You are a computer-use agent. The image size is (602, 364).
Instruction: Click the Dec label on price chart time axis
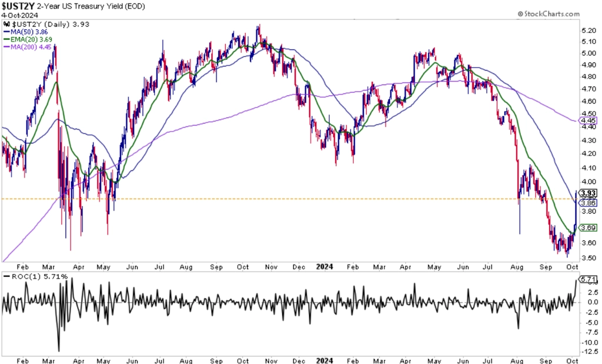(x=299, y=267)
